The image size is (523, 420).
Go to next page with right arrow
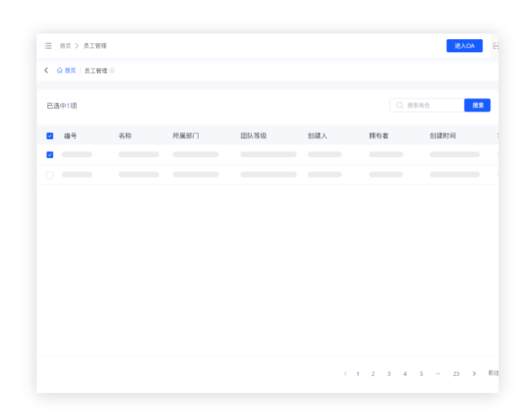coord(474,374)
